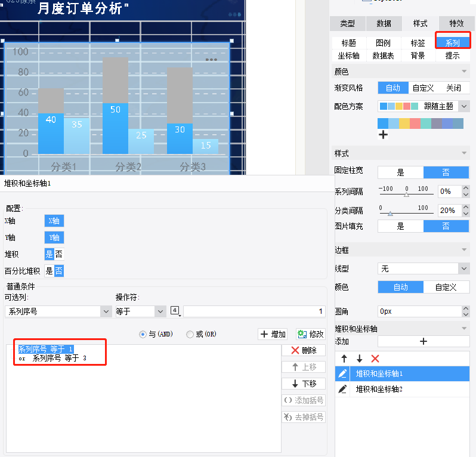476x457 pixels.
Task: Collapse the 样式 section
Action: (x=464, y=153)
